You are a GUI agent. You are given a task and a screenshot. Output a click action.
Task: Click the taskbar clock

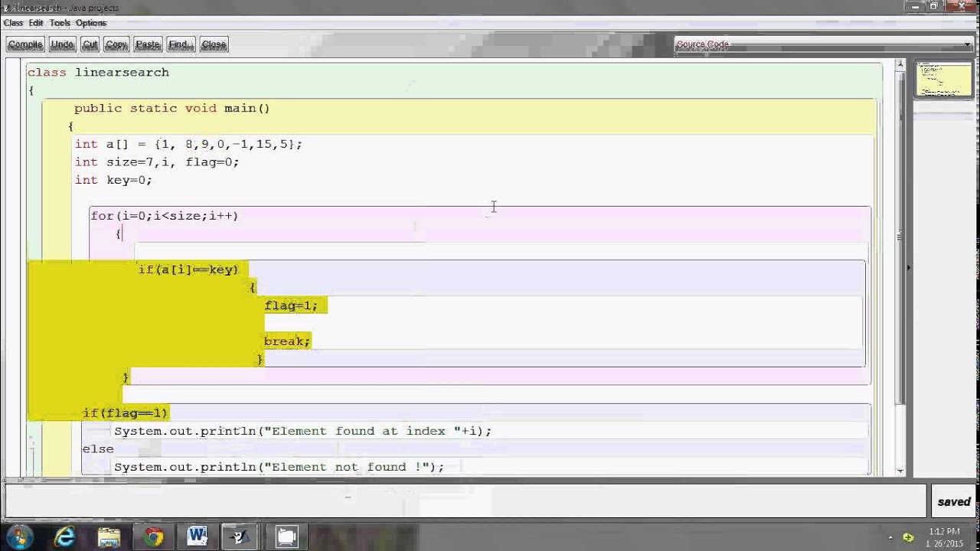click(945, 537)
